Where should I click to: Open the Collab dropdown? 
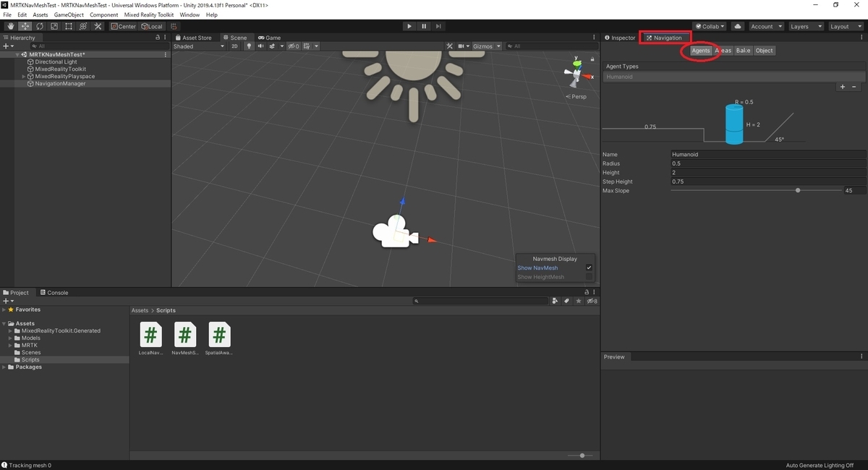tap(710, 26)
